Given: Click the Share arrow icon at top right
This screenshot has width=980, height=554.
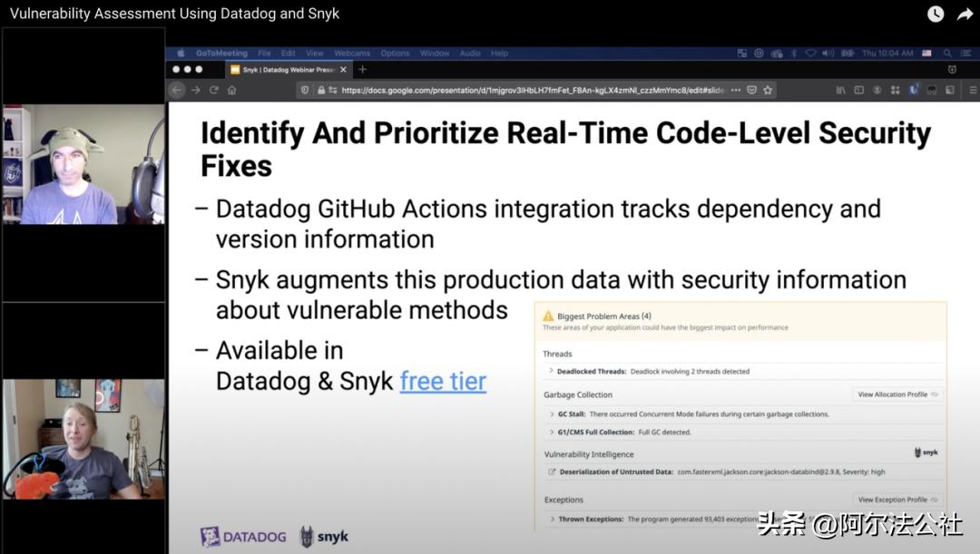Looking at the screenshot, I should pyautogui.click(x=965, y=14).
